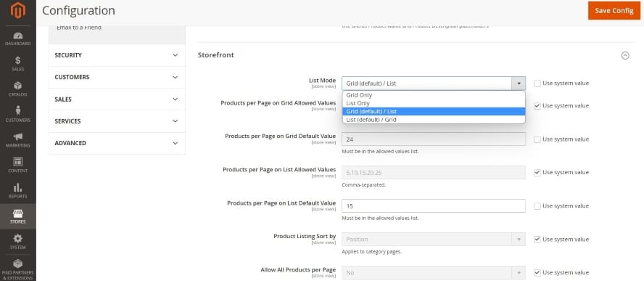Uncheck system value for Product Listing Sort by
This screenshot has width=644, height=281.
pyautogui.click(x=537, y=240)
